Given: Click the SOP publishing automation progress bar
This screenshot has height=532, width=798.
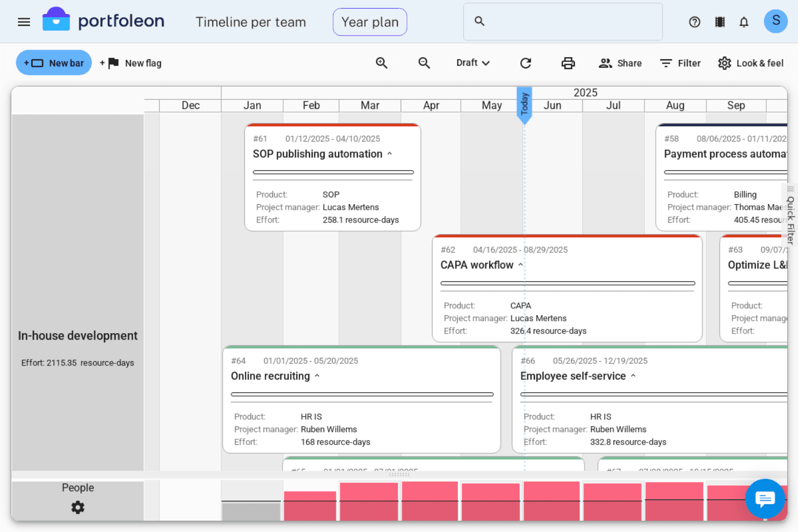Looking at the screenshot, I should pos(333,172).
